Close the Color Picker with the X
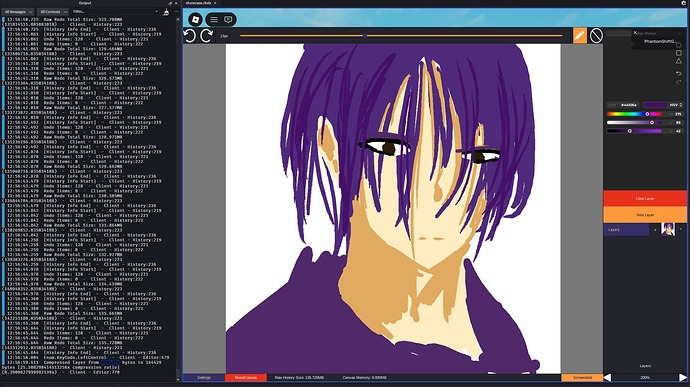 635,33
